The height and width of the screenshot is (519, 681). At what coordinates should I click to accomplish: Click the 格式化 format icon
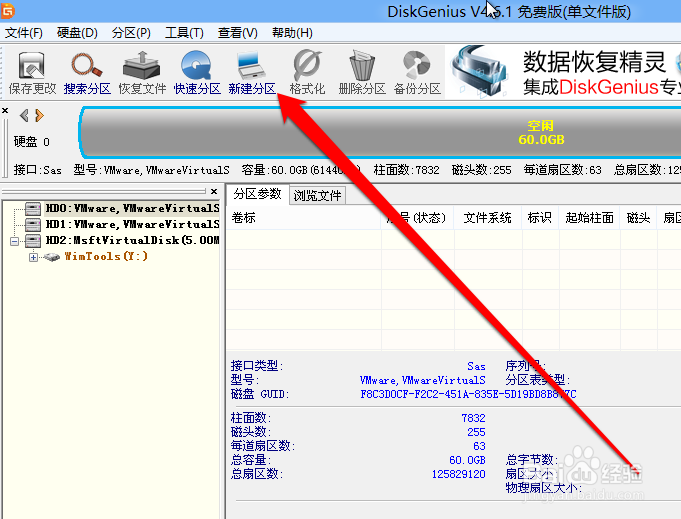(307, 73)
